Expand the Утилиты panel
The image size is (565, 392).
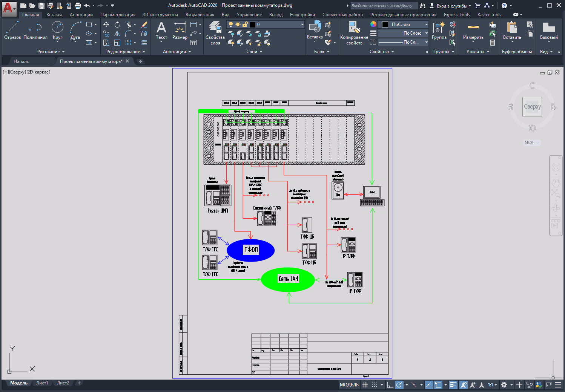point(478,52)
